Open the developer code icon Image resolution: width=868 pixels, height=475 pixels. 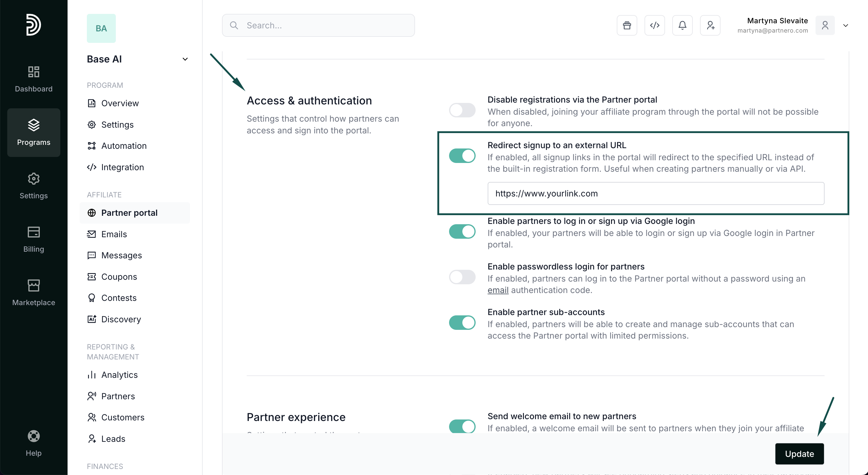[654, 25]
